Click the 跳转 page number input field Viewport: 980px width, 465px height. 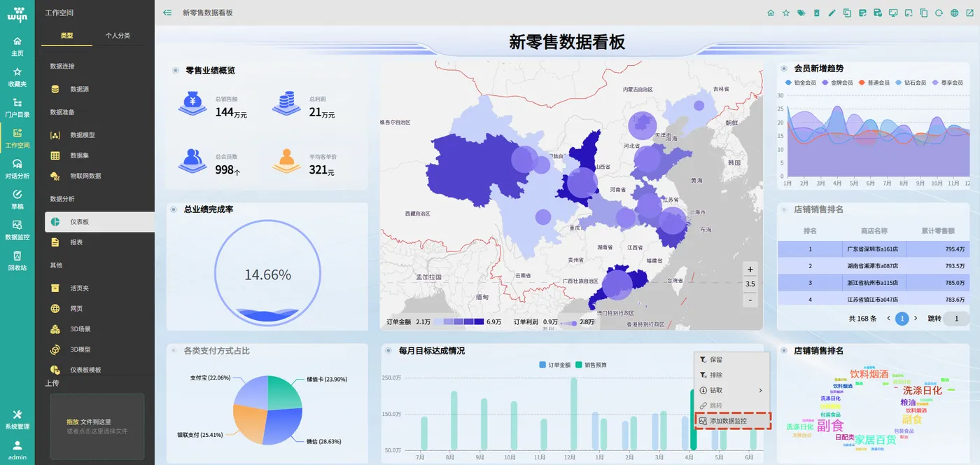tap(956, 319)
